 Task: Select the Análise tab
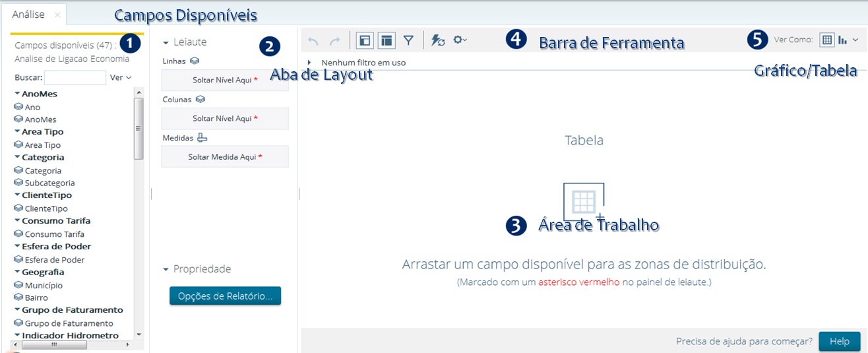[29, 14]
